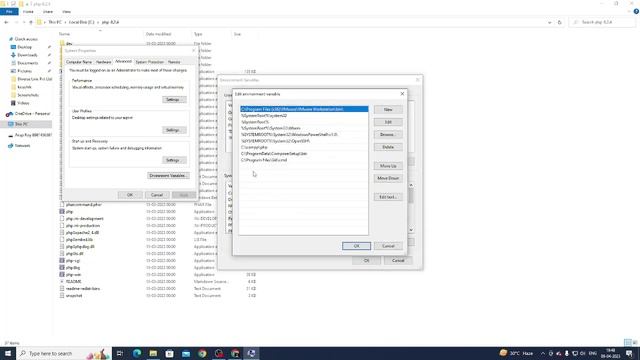Screen dimensions: 640x360
Task: Click OK in Environment Variables window
Action: click(366, 260)
